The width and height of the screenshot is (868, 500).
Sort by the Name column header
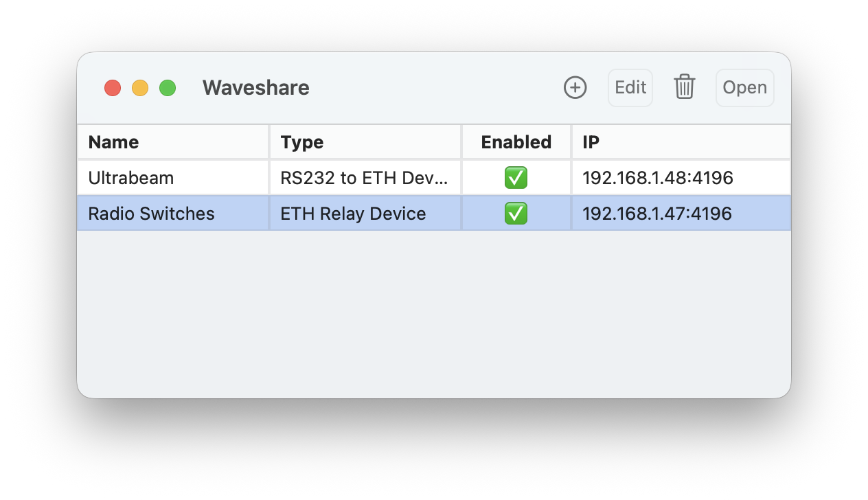point(114,142)
